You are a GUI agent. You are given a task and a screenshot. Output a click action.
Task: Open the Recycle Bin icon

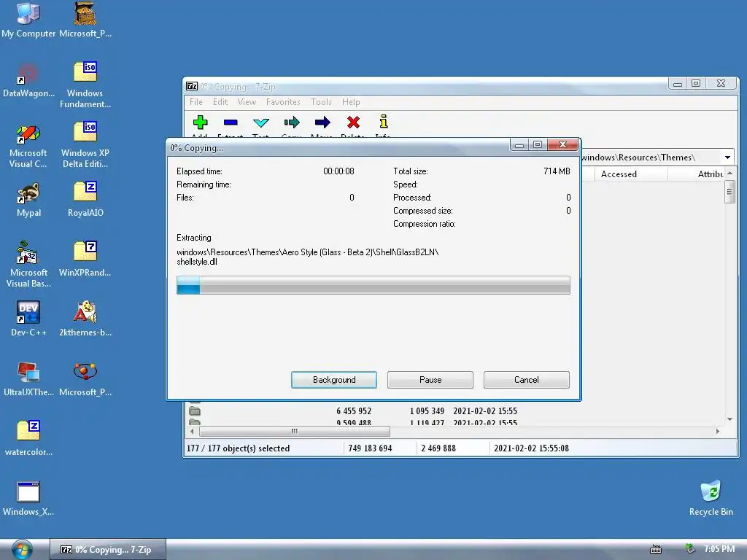tap(711, 497)
